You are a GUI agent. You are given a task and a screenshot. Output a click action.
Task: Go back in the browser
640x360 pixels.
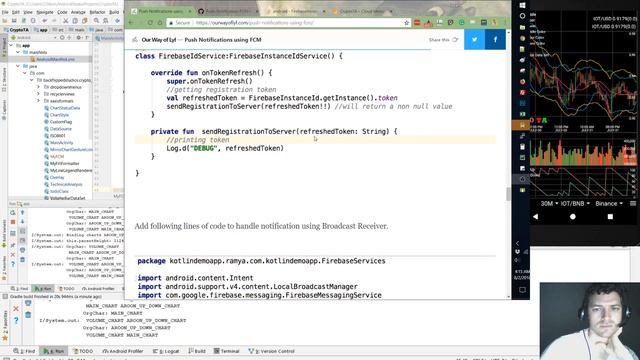tap(131, 23)
